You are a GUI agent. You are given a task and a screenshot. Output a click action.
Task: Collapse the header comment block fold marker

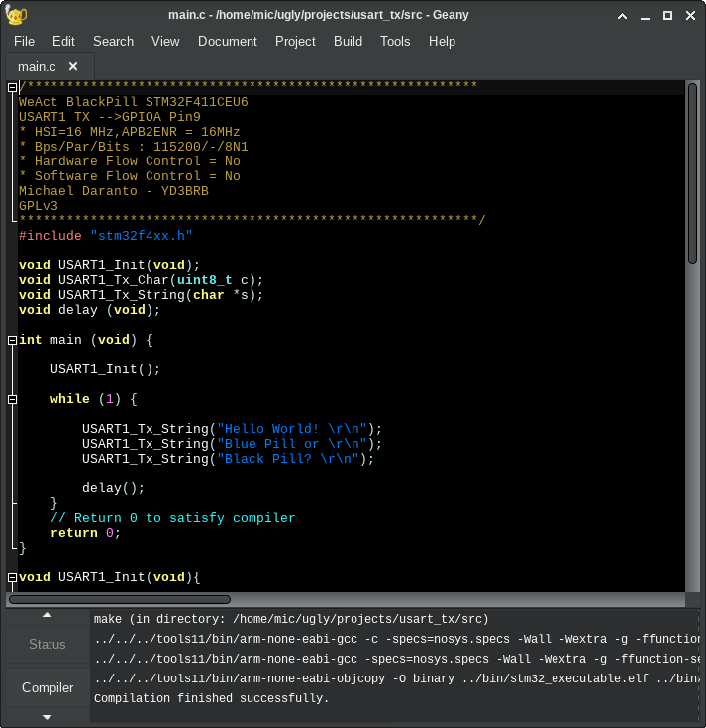(12, 87)
